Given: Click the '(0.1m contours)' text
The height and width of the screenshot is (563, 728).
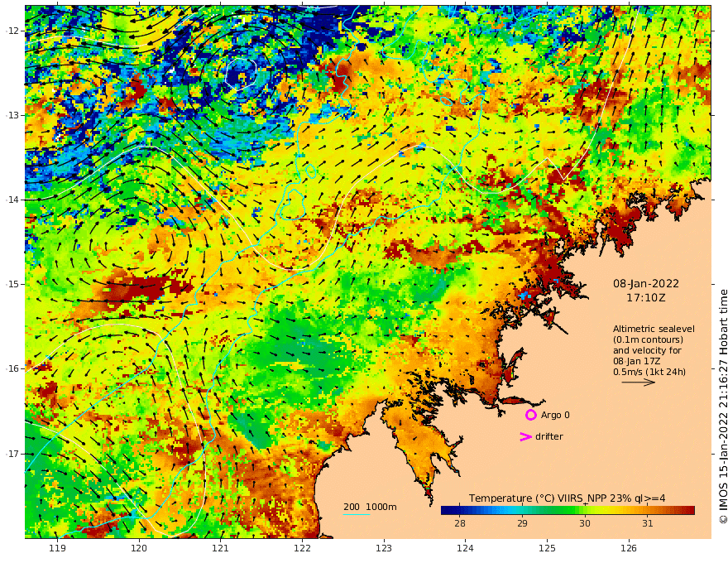Looking at the screenshot, I should coord(648,339).
